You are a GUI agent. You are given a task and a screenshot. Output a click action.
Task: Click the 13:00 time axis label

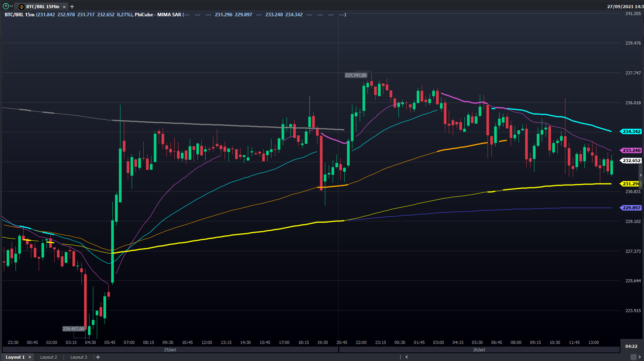pyautogui.click(x=594, y=342)
